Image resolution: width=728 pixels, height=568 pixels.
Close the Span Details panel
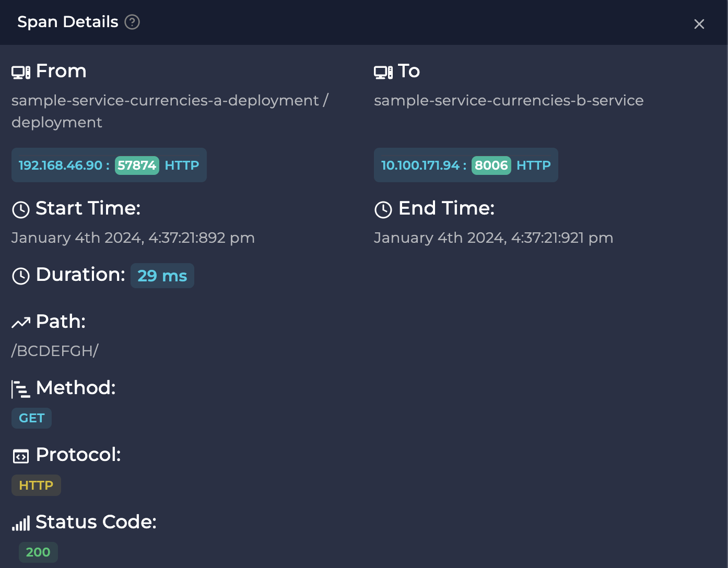699,24
